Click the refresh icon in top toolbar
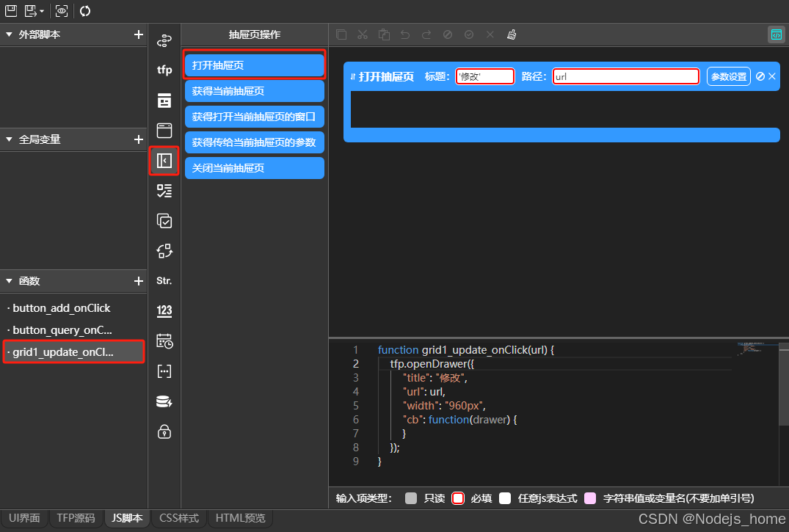Image resolution: width=789 pixels, height=532 pixels. 85,10
